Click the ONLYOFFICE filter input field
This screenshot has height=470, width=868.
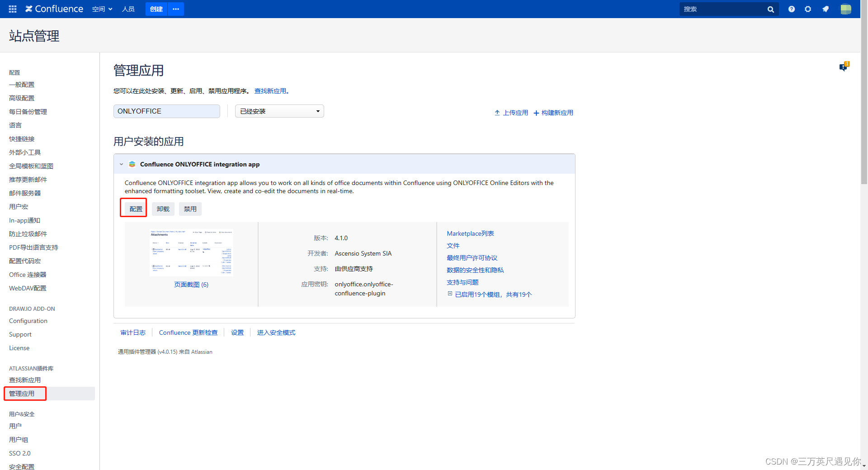click(167, 111)
